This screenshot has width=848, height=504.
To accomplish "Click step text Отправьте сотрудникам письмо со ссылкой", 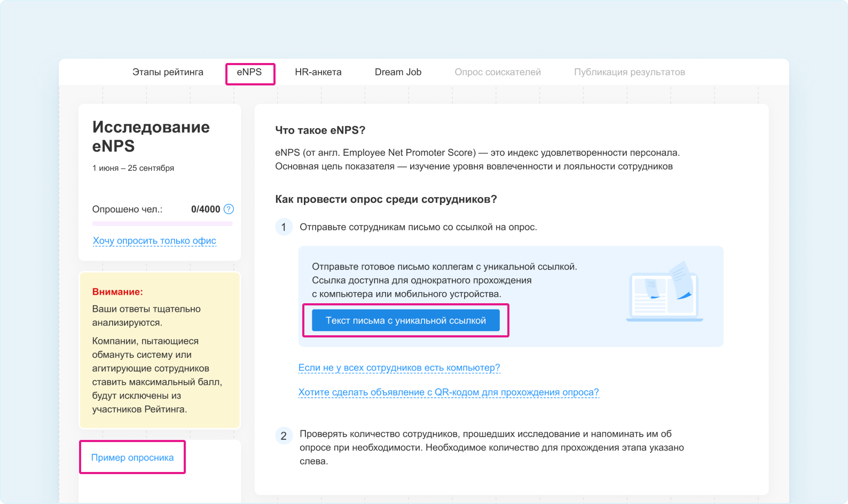I will (x=418, y=227).
